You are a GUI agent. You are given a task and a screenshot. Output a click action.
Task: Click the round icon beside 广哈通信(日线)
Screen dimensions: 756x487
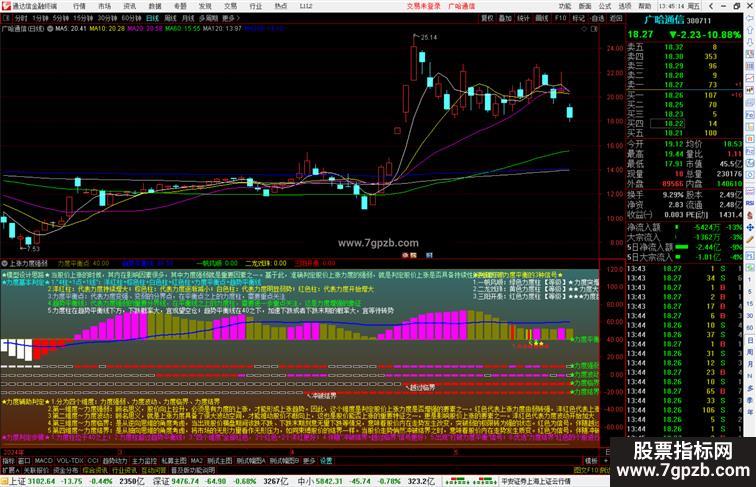[50, 29]
